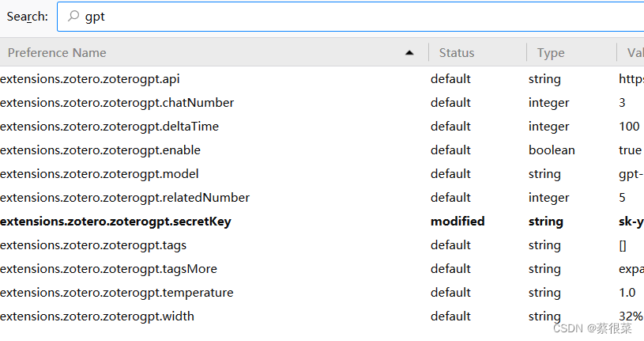Click the sk-y value of secretKey row

pos(631,222)
